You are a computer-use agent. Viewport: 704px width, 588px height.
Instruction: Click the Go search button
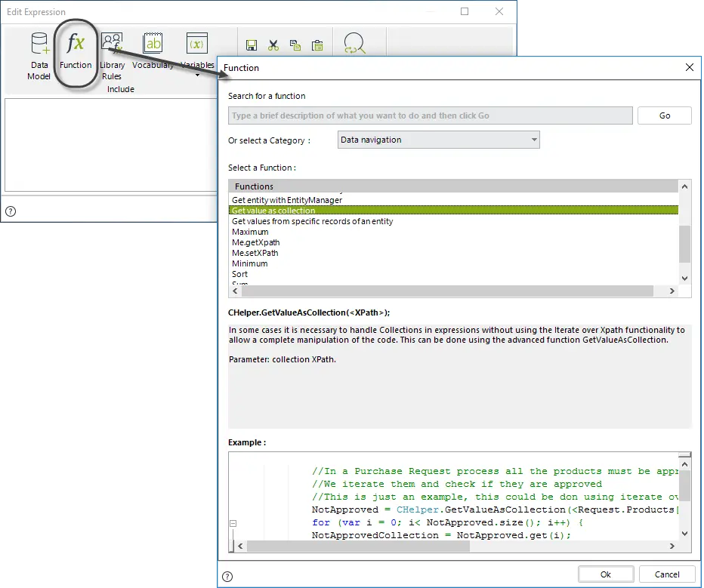coord(665,115)
